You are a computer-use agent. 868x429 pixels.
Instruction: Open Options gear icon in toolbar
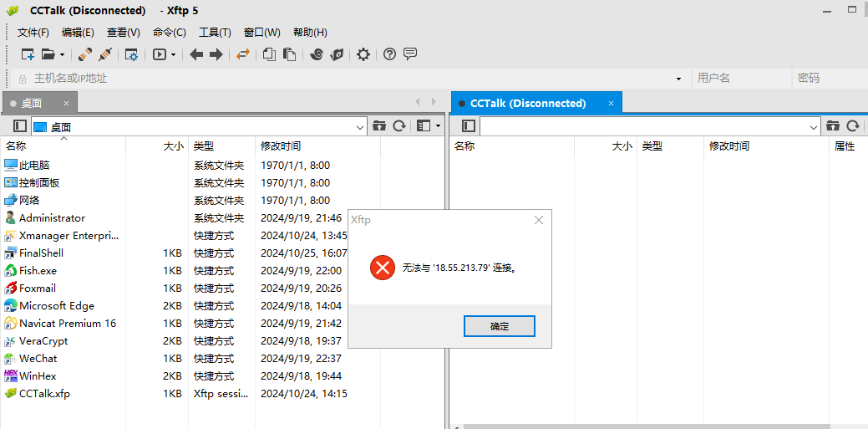(x=363, y=54)
